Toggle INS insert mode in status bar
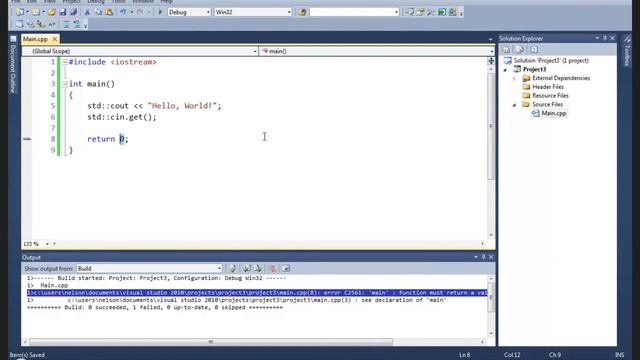The image size is (640, 360). (x=620, y=355)
